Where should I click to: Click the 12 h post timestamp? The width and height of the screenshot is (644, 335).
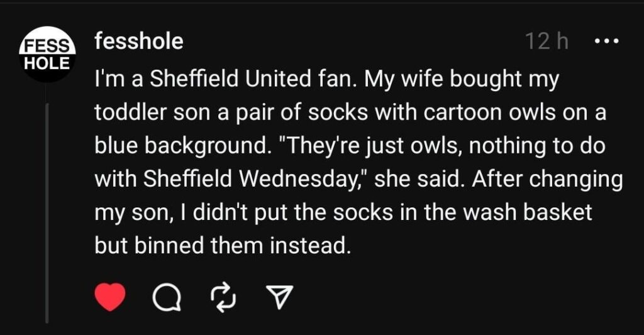click(x=547, y=42)
